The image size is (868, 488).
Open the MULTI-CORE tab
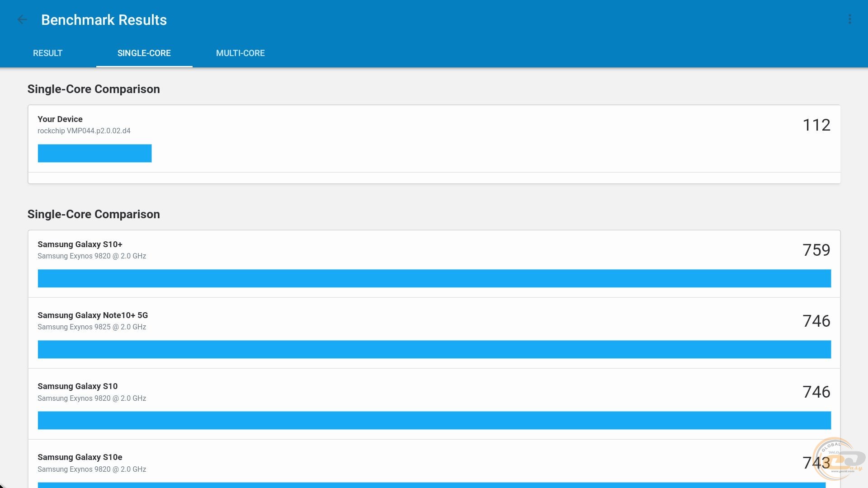pyautogui.click(x=240, y=53)
